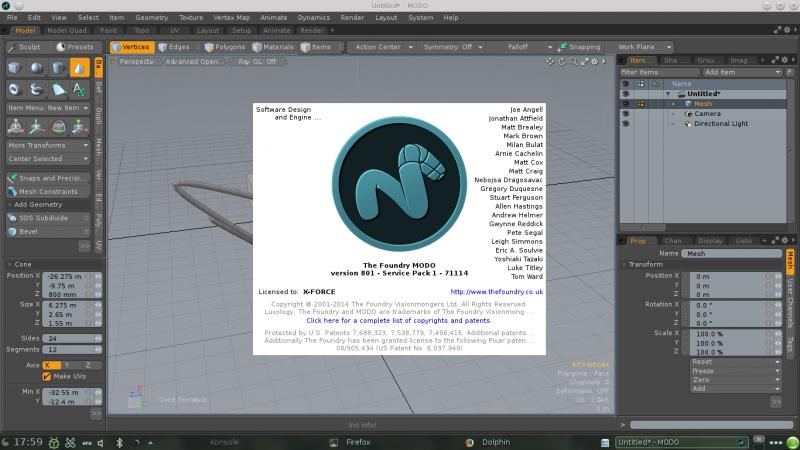The height and width of the screenshot is (450, 800).
Task: Select the Cylinder primitive tool
Action: (58, 67)
